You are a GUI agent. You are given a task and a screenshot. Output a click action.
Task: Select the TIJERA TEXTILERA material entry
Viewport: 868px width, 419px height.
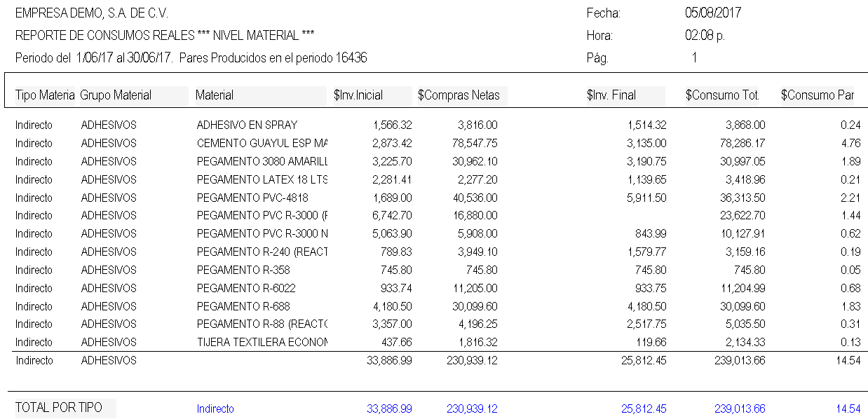[x=262, y=343]
